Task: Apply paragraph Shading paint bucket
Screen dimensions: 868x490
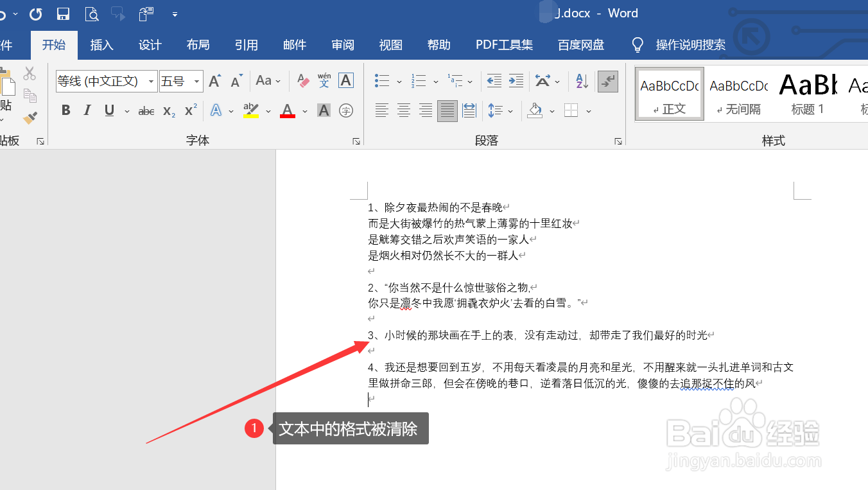Action: [535, 110]
